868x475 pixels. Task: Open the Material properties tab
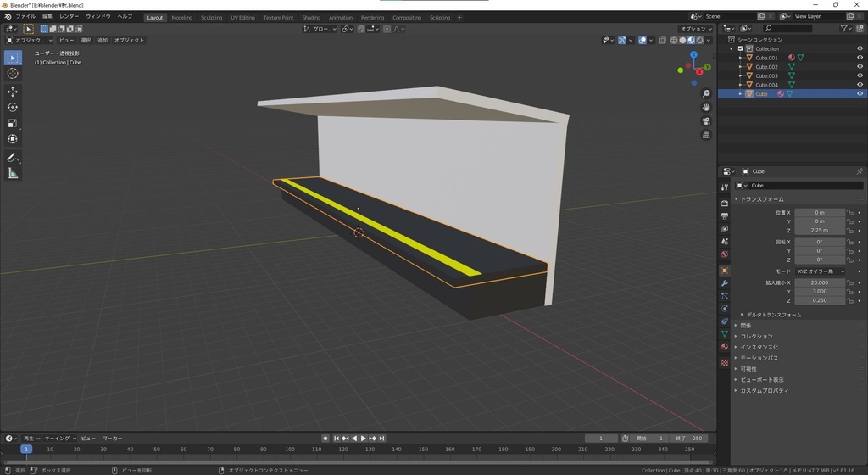tap(725, 347)
